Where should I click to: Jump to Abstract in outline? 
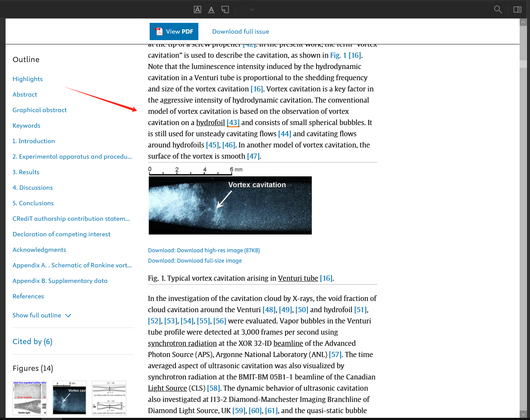coord(25,94)
